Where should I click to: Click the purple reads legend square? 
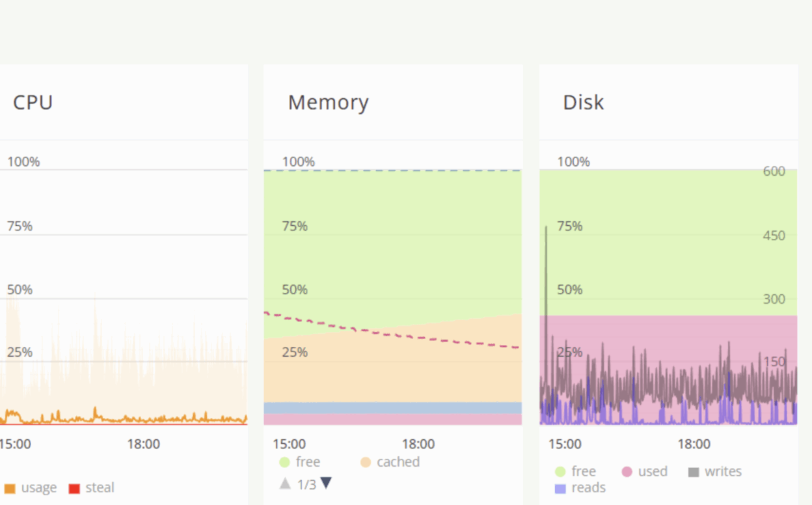560,488
